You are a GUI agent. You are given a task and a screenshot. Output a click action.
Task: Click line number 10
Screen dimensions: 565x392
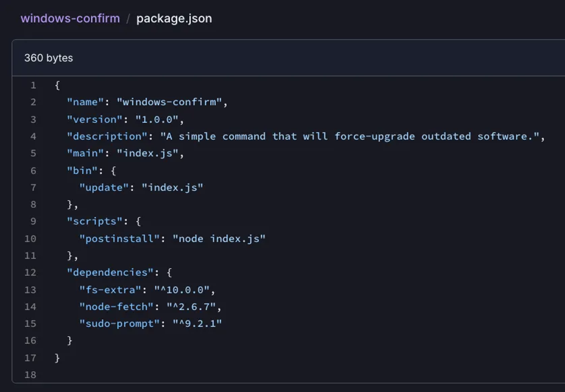(30, 239)
